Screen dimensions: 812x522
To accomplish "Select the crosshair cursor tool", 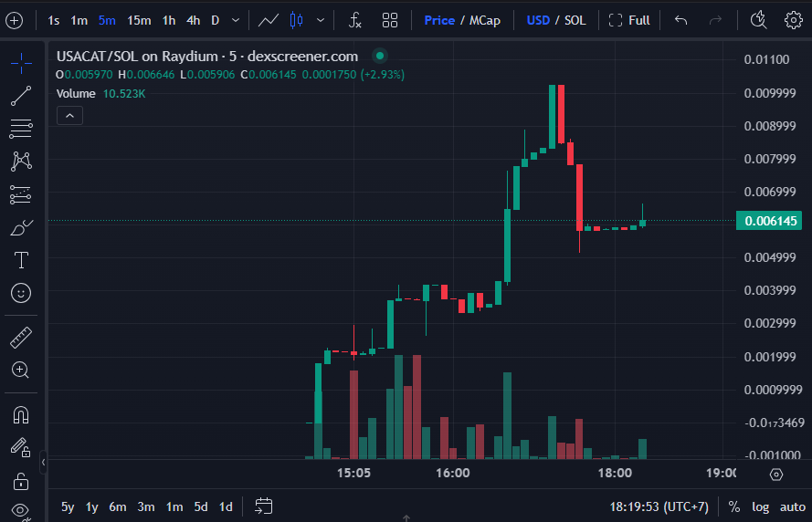I will pyautogui.click(x=21, y=64).
